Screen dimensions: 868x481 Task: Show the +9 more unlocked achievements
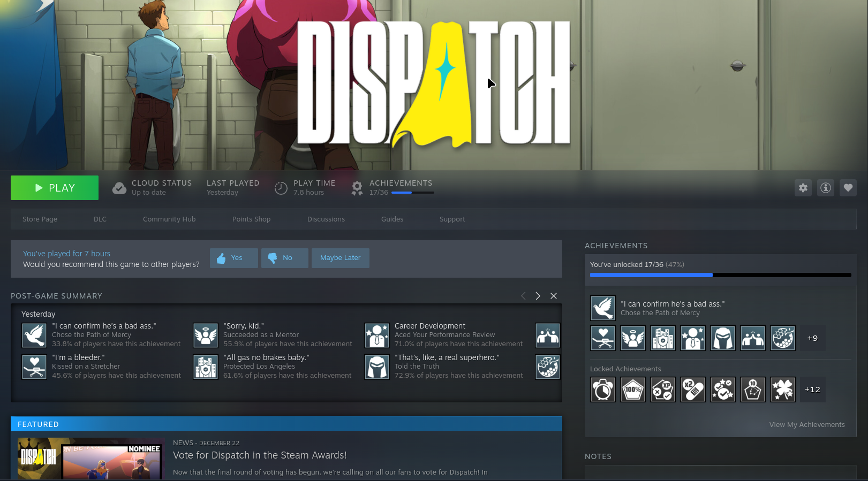point(813,338)
